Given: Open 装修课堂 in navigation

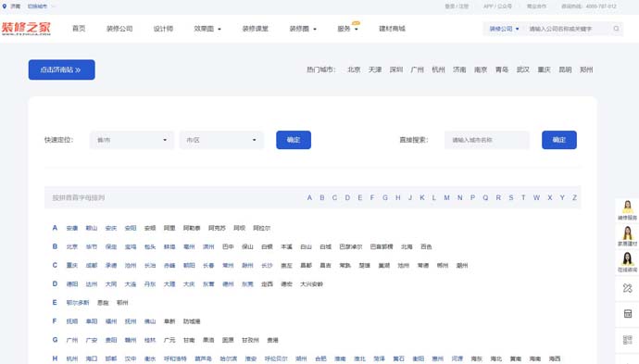Looking at the screenshot, I should [x=255, y=29].
